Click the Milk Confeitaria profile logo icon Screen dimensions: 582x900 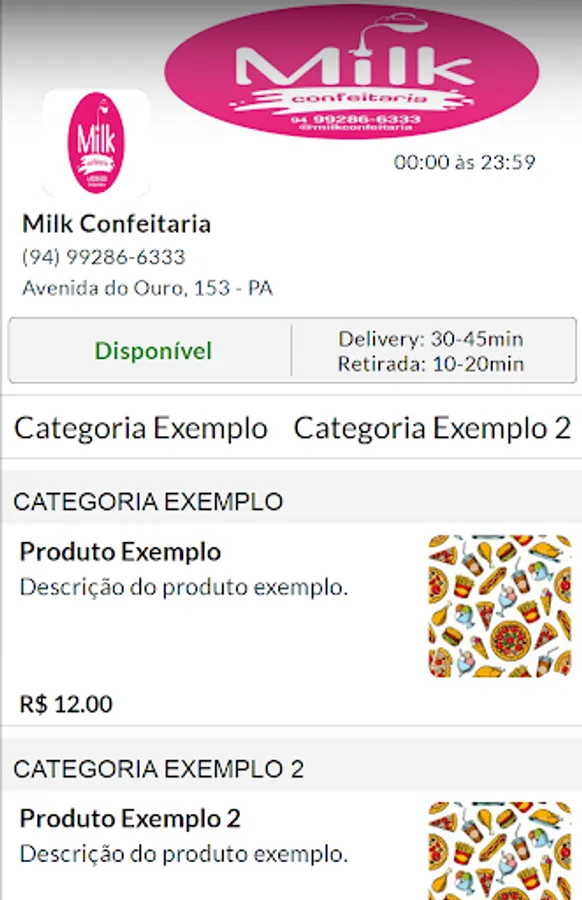coord(96,140)
